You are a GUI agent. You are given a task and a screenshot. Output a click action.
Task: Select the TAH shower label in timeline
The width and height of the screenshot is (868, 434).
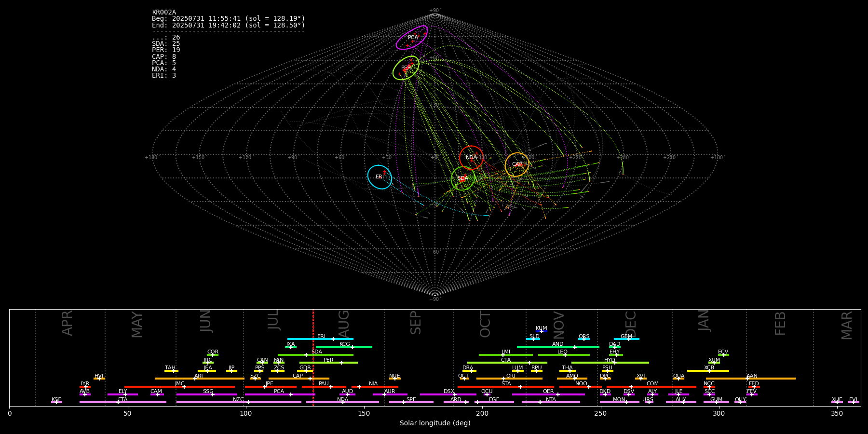click(170, 368)
